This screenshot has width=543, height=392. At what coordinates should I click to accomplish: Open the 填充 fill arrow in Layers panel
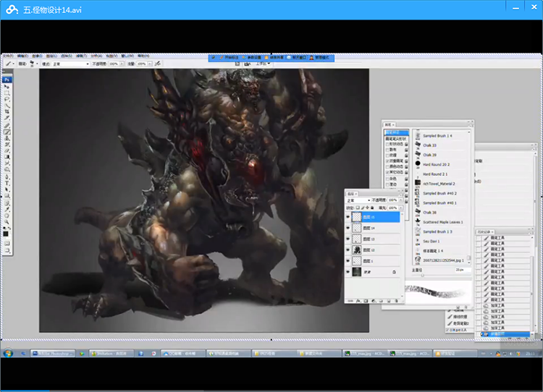pos(401,208)
